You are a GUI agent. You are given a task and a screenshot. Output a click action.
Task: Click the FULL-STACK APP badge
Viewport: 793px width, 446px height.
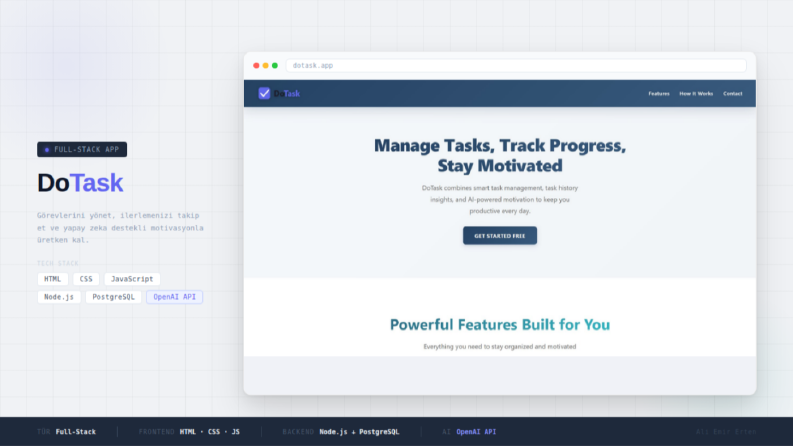coord(82,149)
